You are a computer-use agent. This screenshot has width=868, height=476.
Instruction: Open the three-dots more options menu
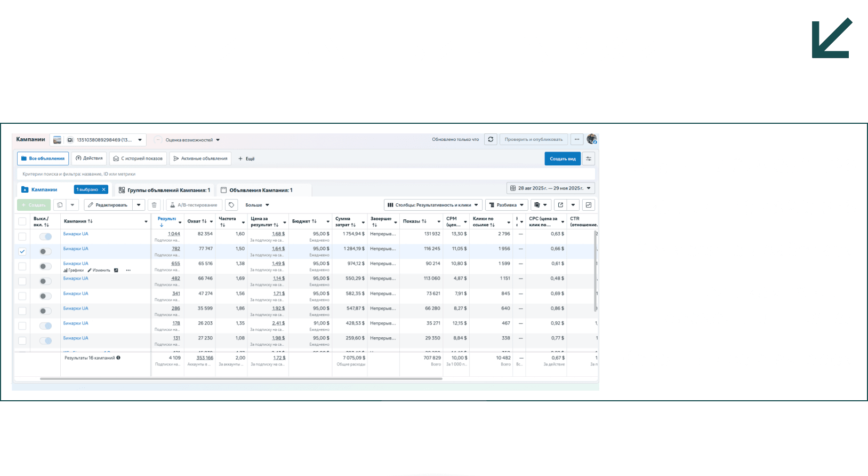[577, 139]
